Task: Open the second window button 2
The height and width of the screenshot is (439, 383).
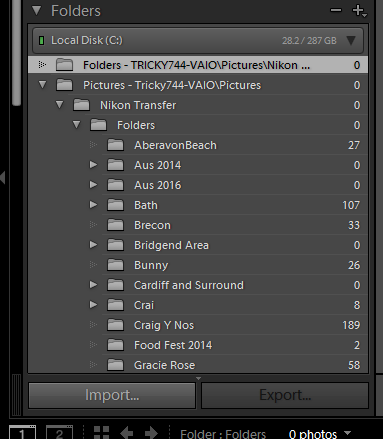Action: click(59, 432)
